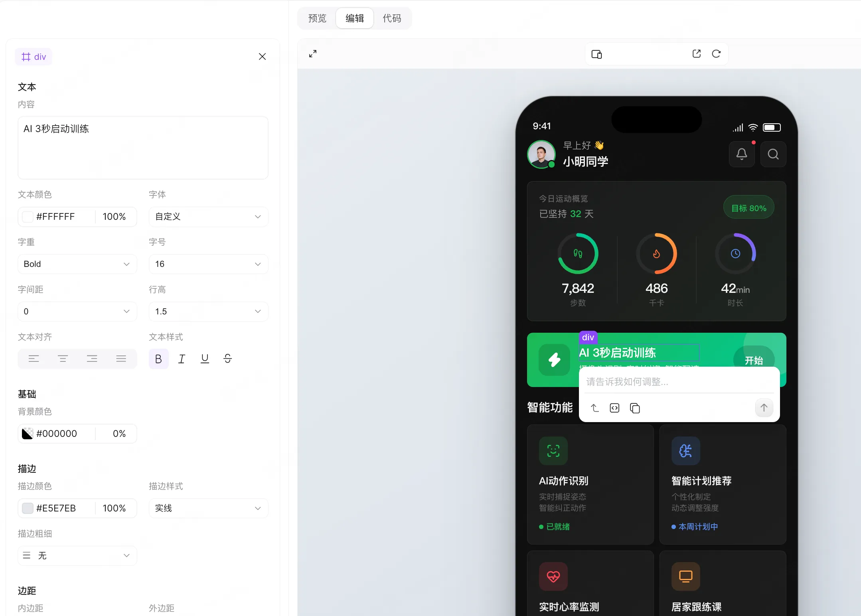
Task: Open preview in new window icon
Action: [697, 54]
